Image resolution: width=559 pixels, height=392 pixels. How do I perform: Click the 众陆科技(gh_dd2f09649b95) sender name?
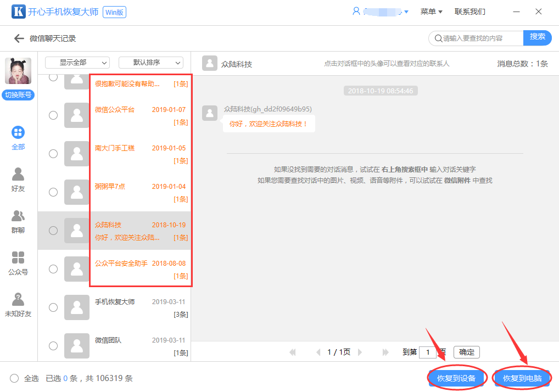268,109
